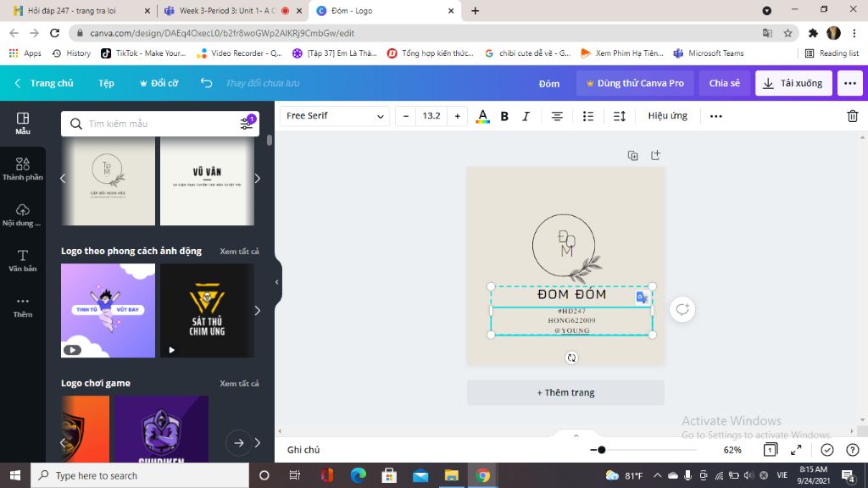Screen dimensions: 868x488
Task: Add a comment with the speech bubble icon
Action: 682,309
